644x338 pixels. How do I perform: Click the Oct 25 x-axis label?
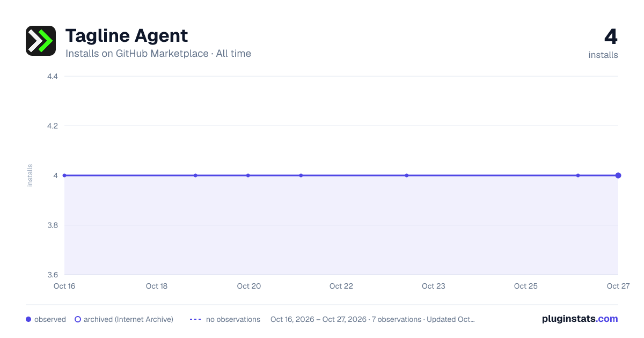[x=526, y=286]
